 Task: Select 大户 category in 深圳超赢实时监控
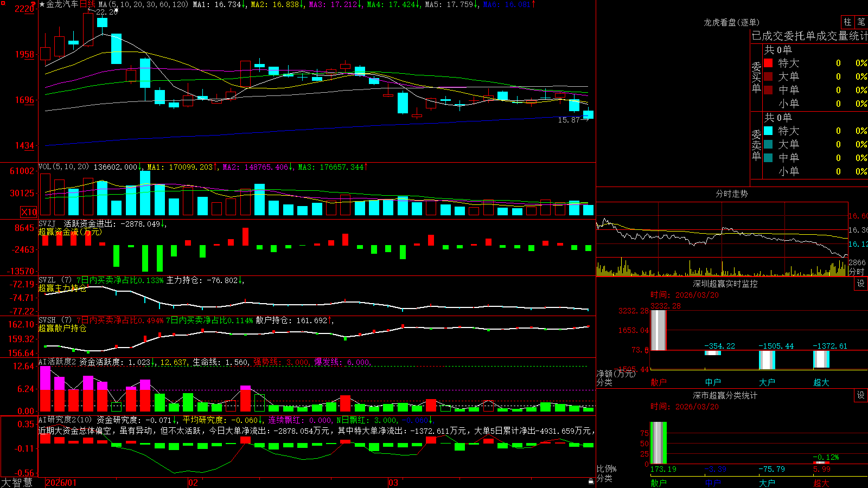click(x=767, y=382)
